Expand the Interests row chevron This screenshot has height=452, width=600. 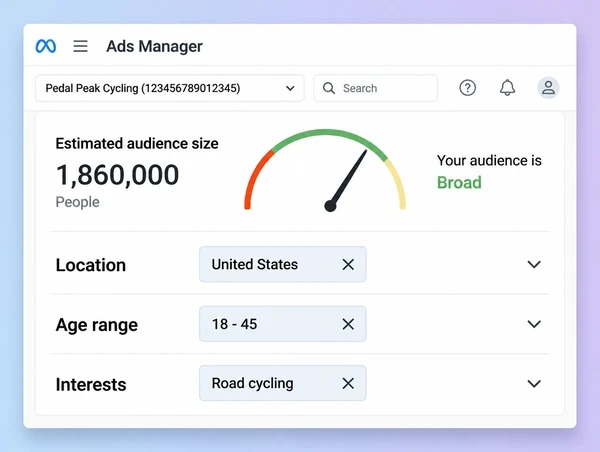[534, 383]
